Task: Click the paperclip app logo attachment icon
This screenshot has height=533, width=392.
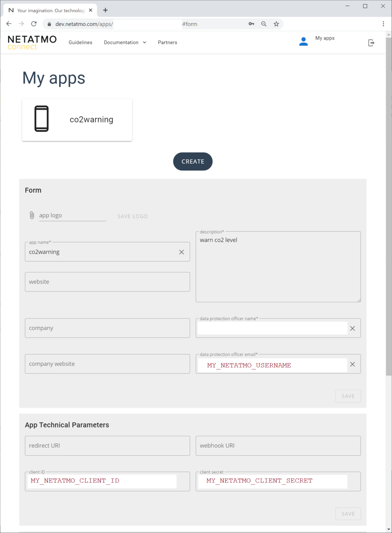Action: pos(32,215)
